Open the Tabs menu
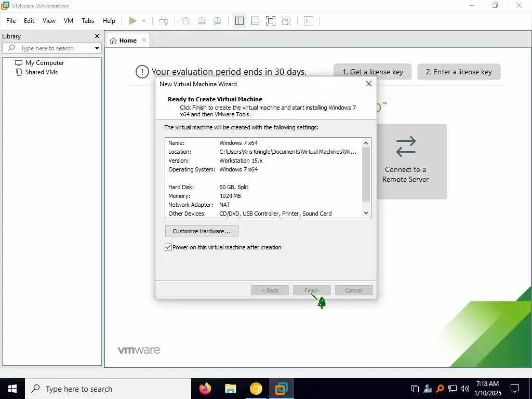532x399 pixels. point(87,21)
